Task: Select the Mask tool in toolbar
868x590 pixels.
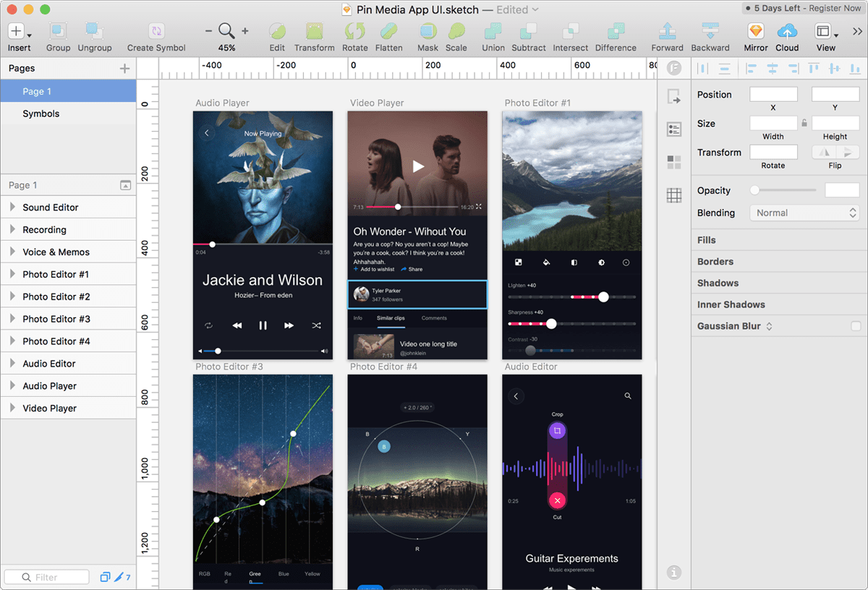Action: coord(427,32)
